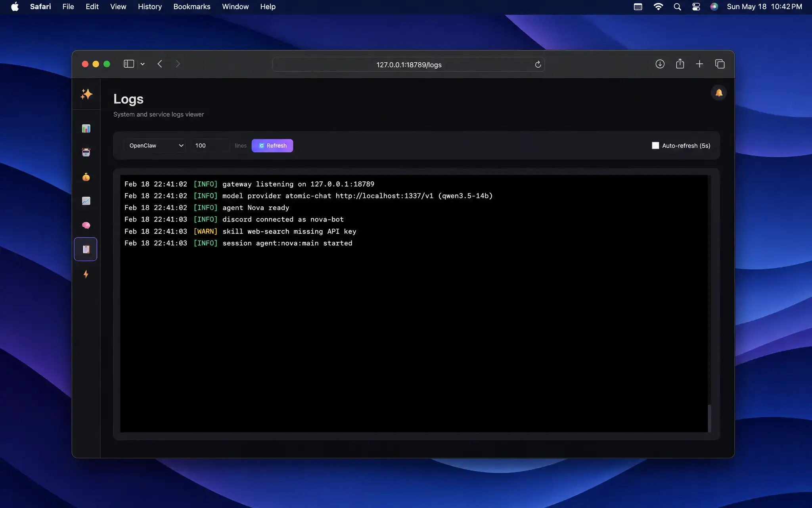
Task: Click the address bar 127.0.0.1:18789/logs
Action: (x=409, y=65)
